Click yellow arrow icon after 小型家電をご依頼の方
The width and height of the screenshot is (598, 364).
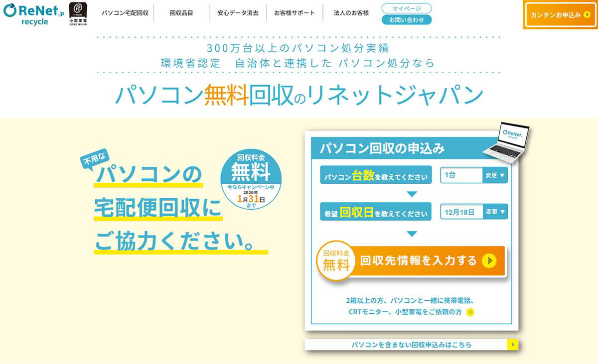pyautogui.click(x=470, y=312)
